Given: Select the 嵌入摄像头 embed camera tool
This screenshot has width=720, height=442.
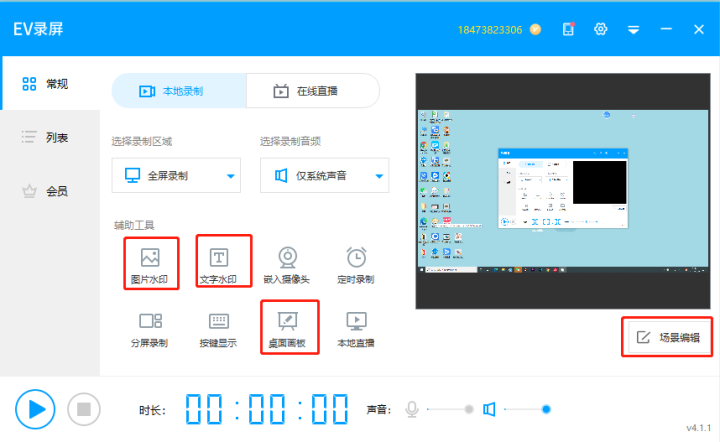Looking at the screenshot, I should tap(287, 265).
